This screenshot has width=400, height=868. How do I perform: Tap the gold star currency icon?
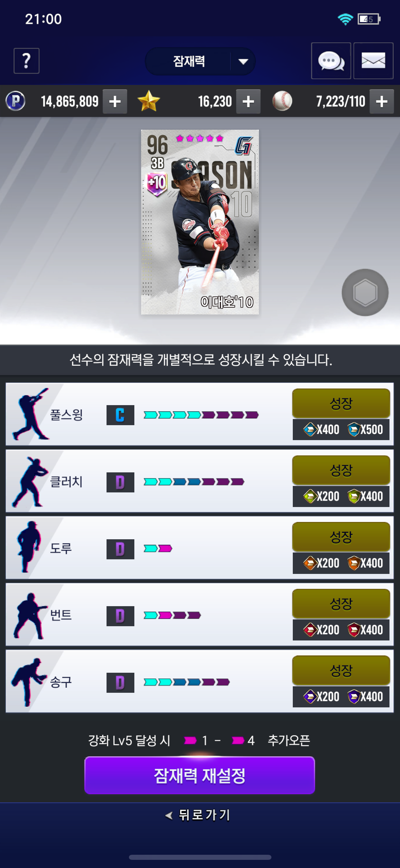click(x=149, y=101)
